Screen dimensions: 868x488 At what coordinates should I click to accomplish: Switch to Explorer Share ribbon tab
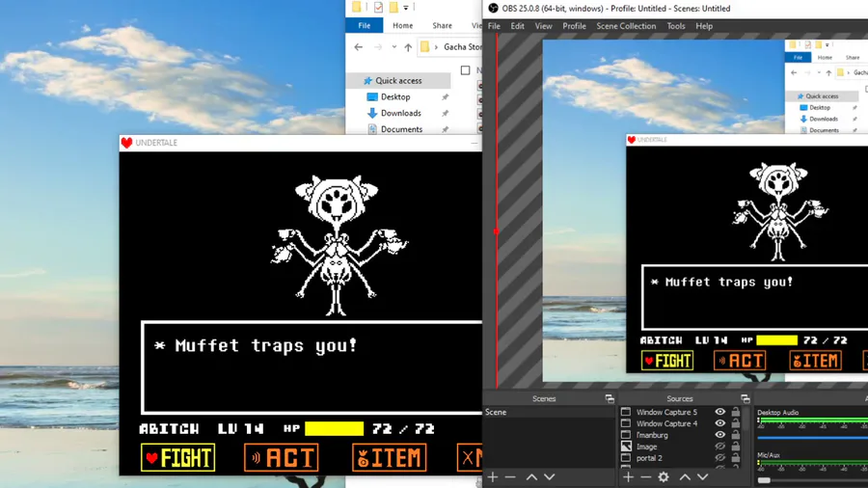click(443, 25)
